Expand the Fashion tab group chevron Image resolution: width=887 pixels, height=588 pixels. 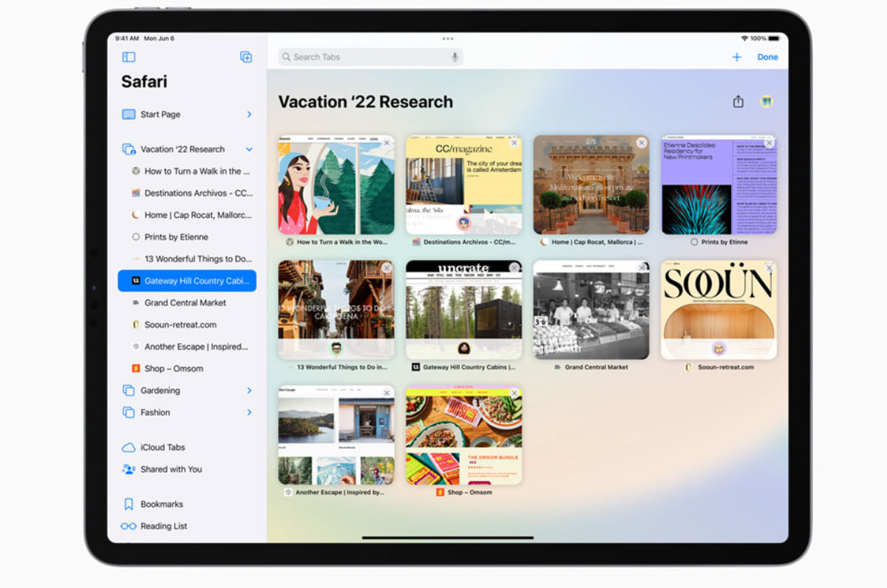pos(249,412)
